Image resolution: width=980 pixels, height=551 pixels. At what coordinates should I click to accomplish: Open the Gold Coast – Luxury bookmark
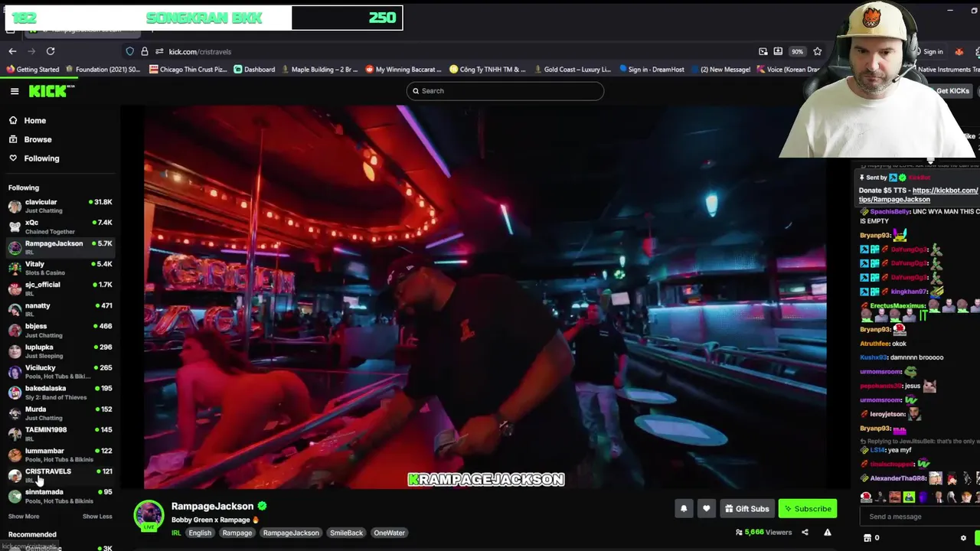click(x=571, y=70)
